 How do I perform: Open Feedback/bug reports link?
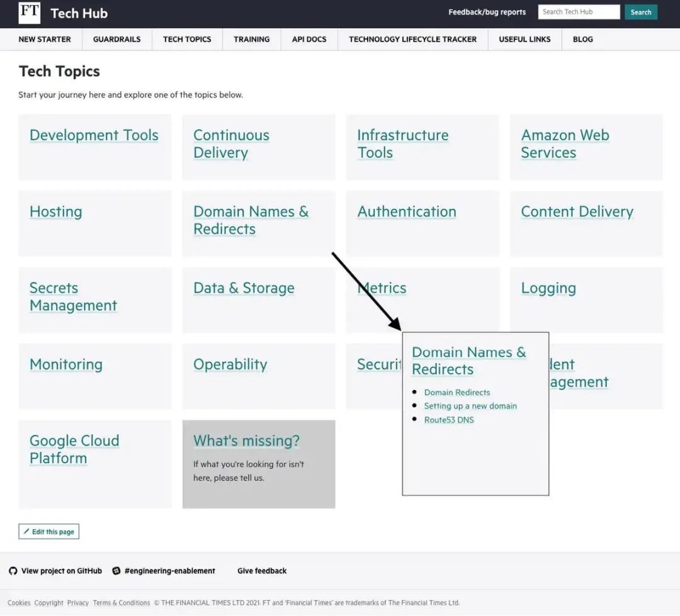pos(487,12)
